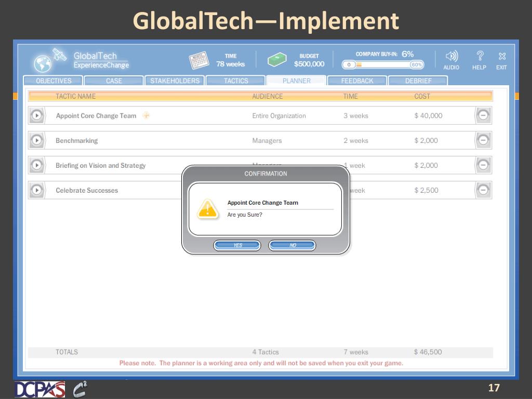Viewport: 532px width, 399px height.
Task: Confirm with the Yes button
Action: [237, 245]
